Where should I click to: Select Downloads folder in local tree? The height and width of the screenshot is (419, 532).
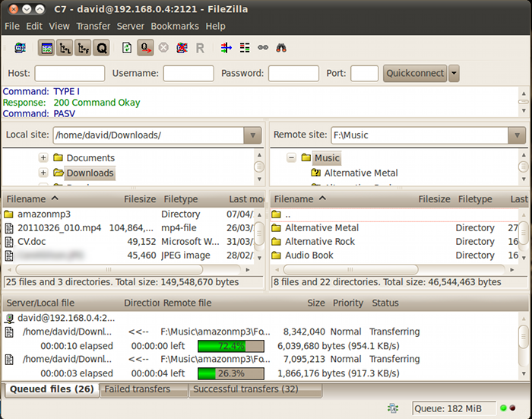pos(90,173)
